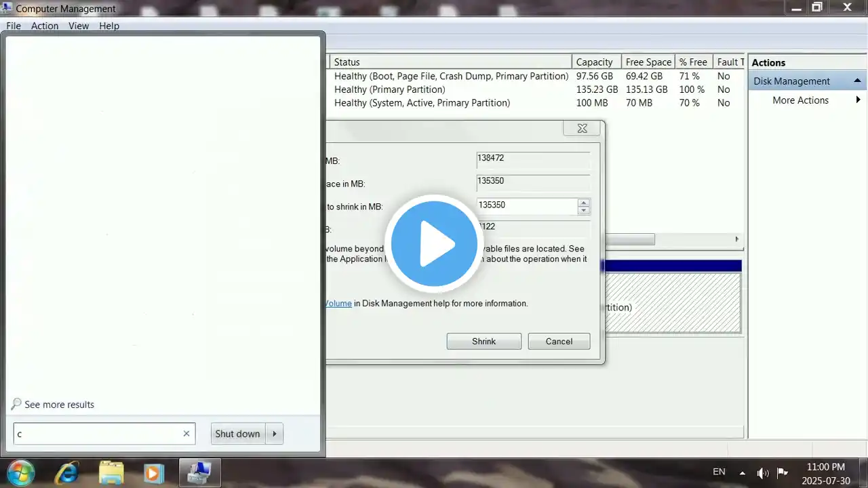Screen dimensions: 868x488
Task: Open the Action menu
Action: click(45, 26)
